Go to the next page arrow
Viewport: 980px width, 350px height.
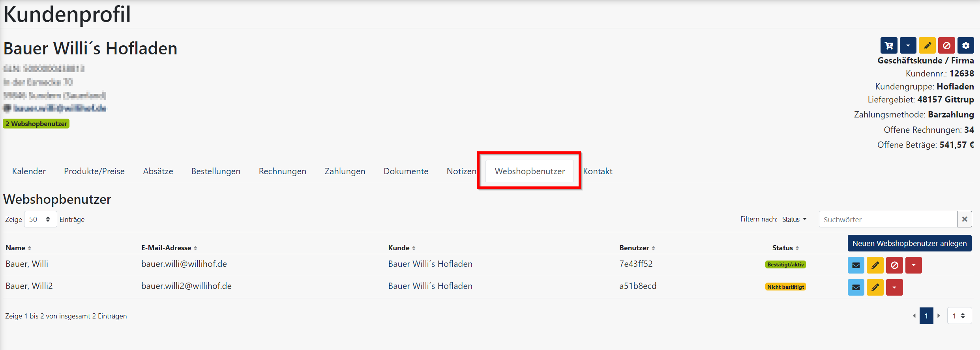tap(939, 316)
